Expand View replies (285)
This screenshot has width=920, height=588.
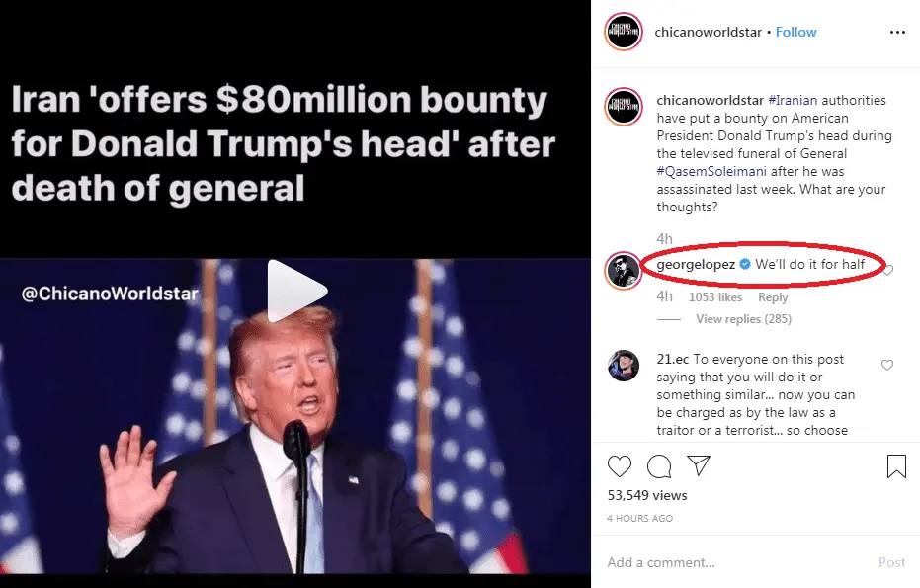click(x=743, y=319)
